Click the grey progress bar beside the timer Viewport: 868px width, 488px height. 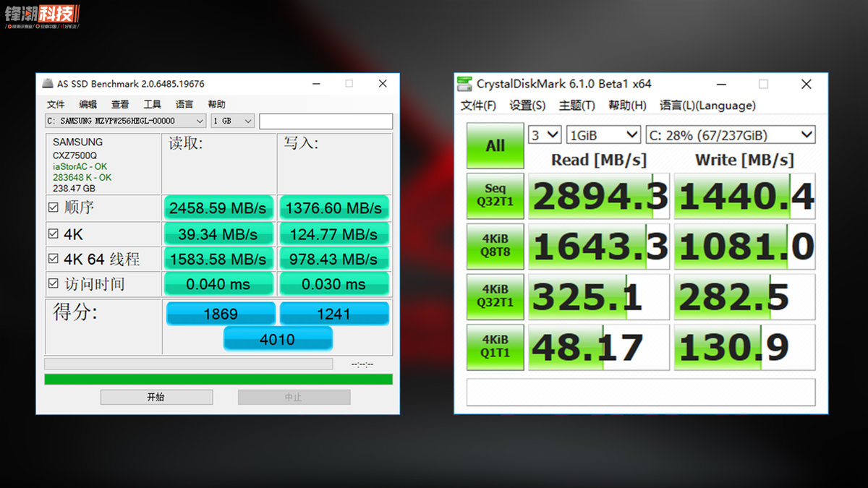pyautogui.click(x=189, y=364)
